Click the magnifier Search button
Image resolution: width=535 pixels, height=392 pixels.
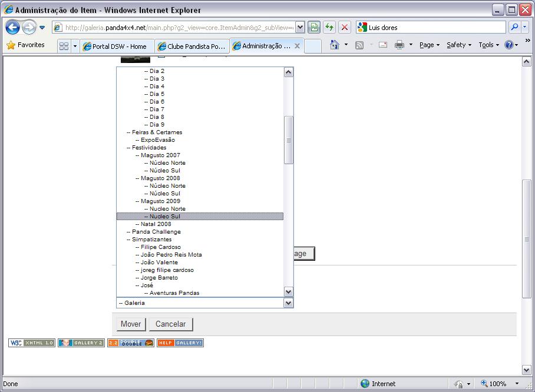pyautogui.click(x=514, y=27)
